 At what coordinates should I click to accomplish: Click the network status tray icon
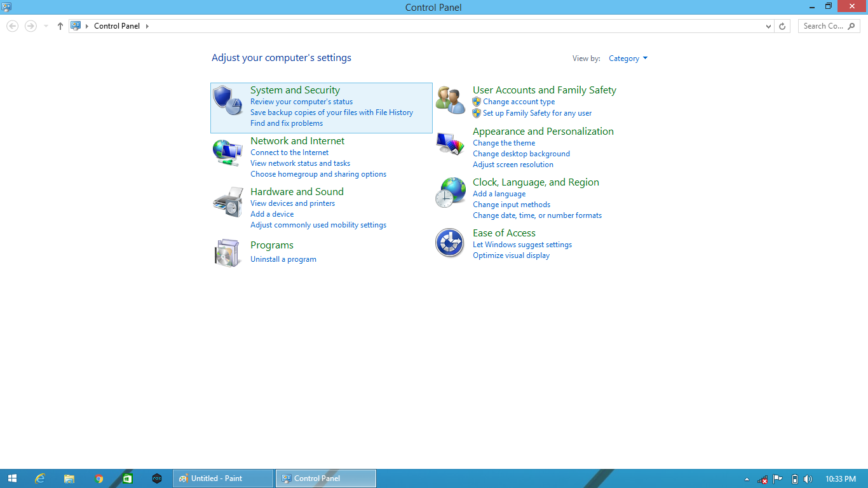(x=763, y=480)
